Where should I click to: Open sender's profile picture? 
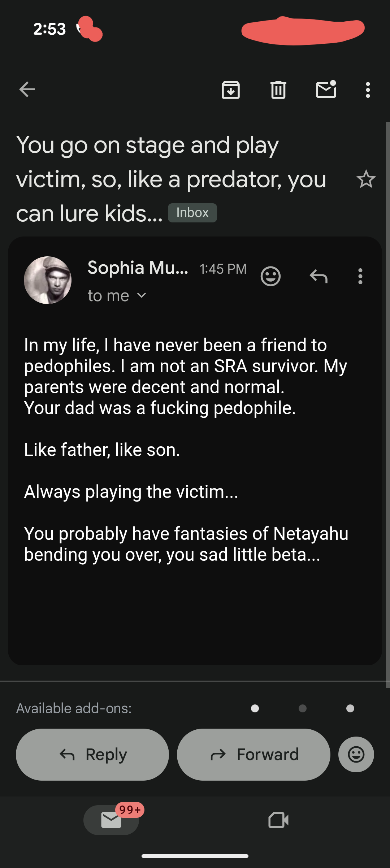[48, 280]
